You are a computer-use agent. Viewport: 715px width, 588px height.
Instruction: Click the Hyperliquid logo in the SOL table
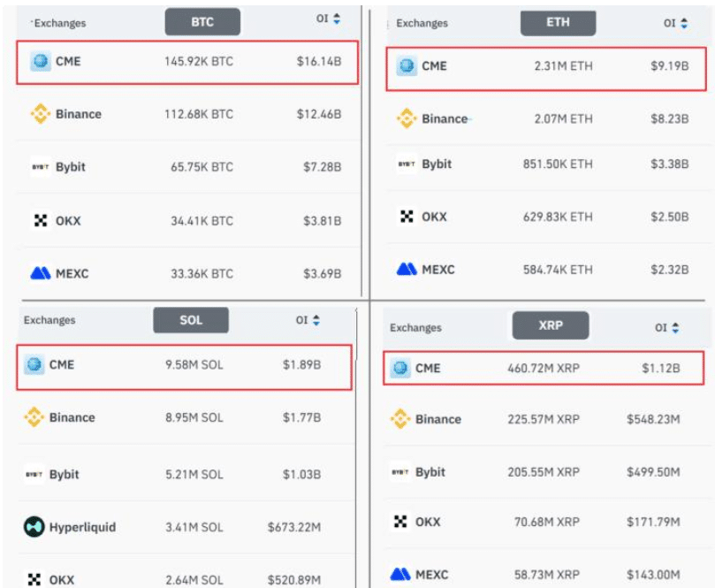pyautogui.click(x=34, y=527)
